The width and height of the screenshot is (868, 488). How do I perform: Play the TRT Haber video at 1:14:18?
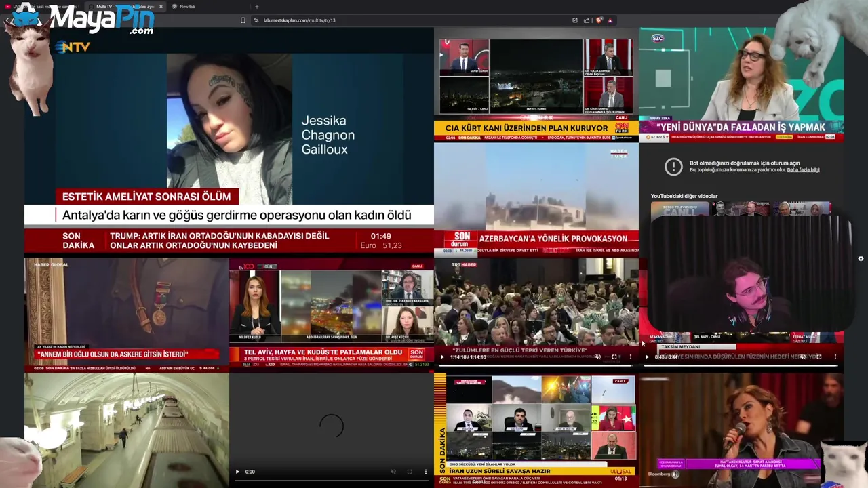click(x=442, y=357)
